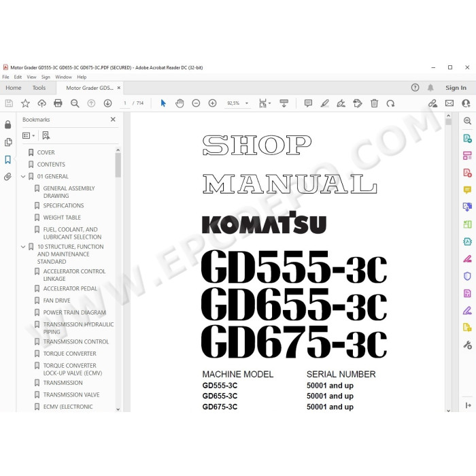Image resolution: width=476 pixels, height=476 pixels.
Task: Close the Bookmarks panel
Action: coord(113,119)
